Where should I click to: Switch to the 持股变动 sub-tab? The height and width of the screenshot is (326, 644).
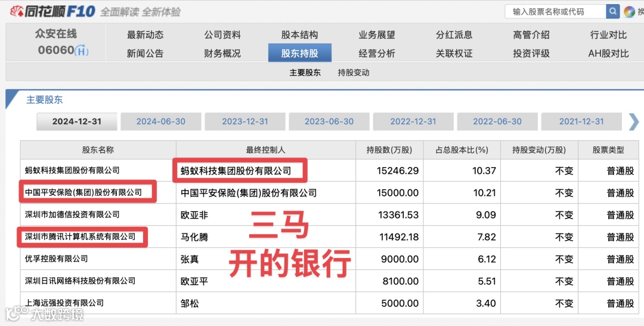click(354, 73)
